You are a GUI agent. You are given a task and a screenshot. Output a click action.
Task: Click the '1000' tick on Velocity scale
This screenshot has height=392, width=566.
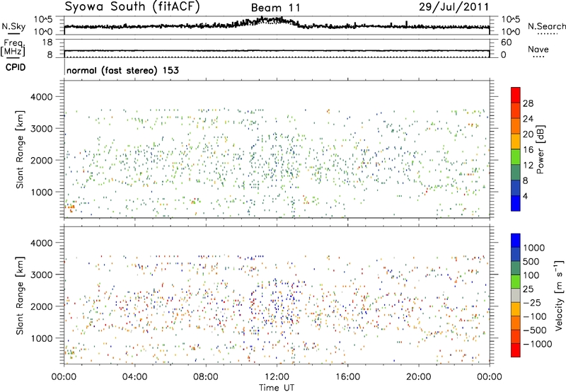tap(533, 248)
